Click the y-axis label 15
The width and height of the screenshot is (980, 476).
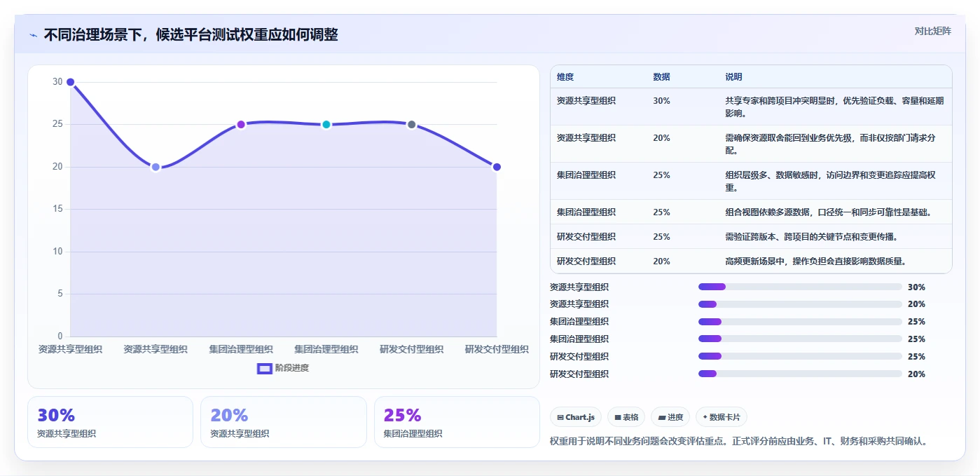point(57,209)
